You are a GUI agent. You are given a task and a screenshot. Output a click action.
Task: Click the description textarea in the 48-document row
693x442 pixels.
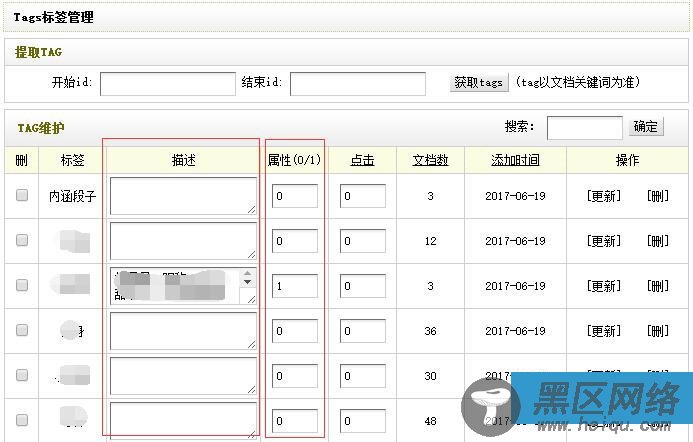point(183,421)
